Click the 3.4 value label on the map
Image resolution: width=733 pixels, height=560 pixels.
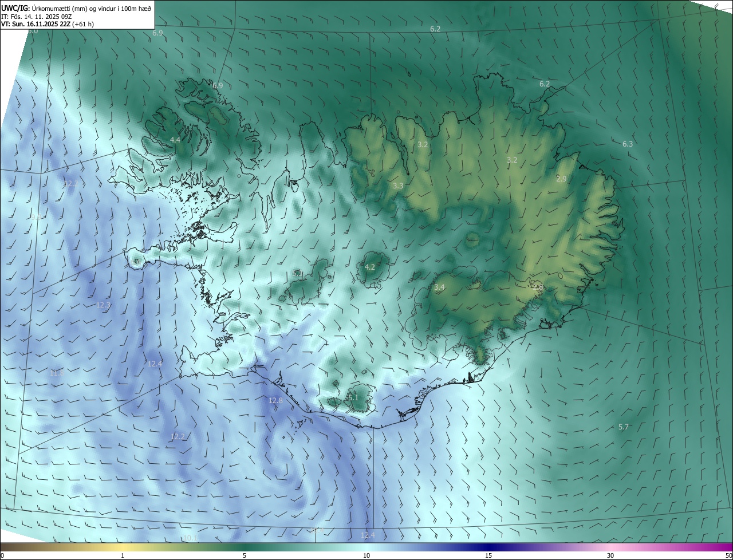(439, 287)
